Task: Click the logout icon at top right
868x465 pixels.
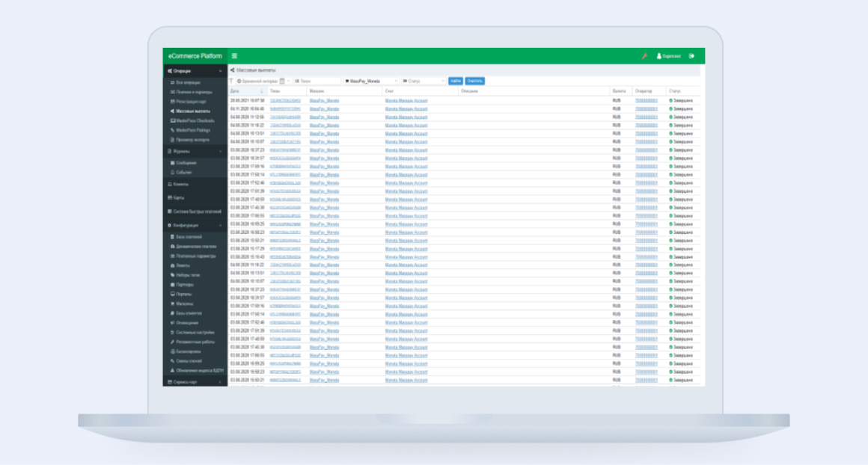Action: (x=692, y=56)
